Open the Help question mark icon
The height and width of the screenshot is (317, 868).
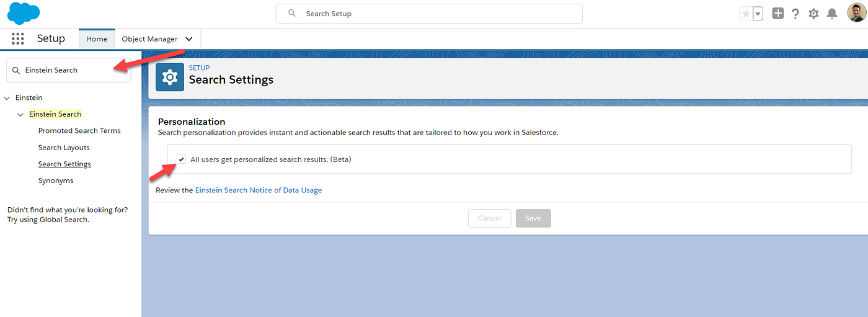[x=795, y=14]
